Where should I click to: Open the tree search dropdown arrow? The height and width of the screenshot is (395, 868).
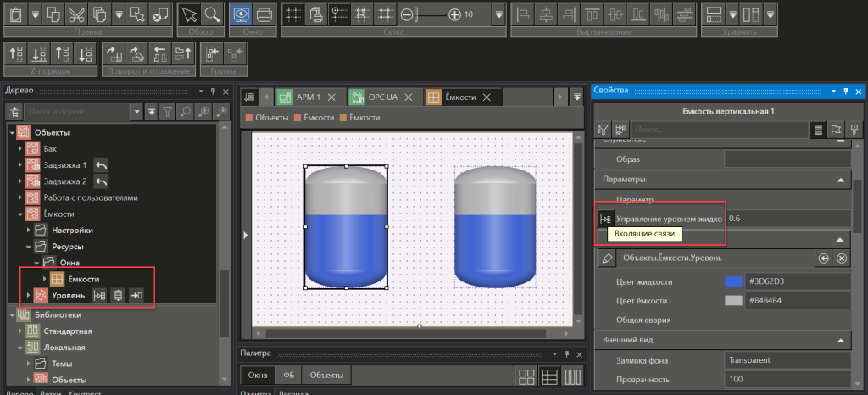pos(136,111)
